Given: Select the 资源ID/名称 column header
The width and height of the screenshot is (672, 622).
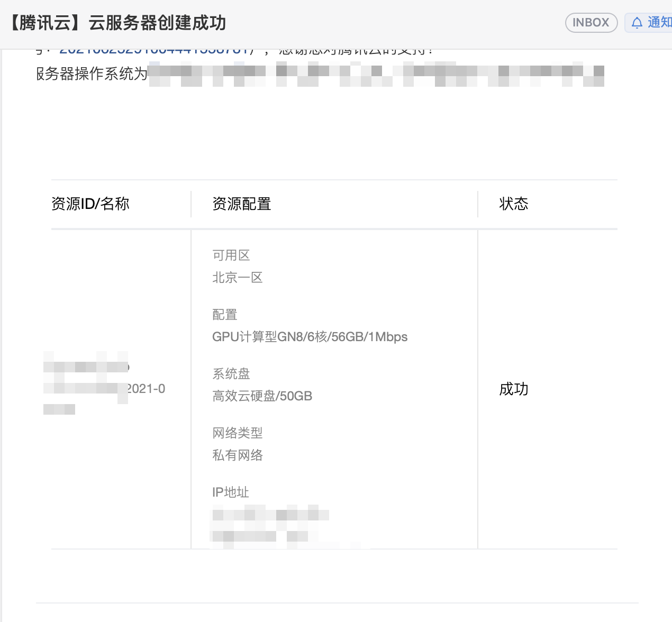Looking at the screenshot, I should (x=90, y=204).
